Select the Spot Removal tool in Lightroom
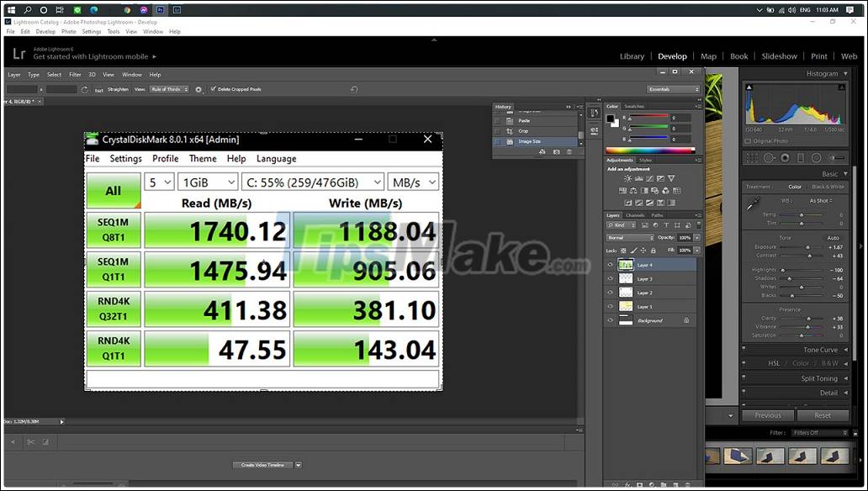Viewport: 868px width, 491px height. [x=770, y=159]
